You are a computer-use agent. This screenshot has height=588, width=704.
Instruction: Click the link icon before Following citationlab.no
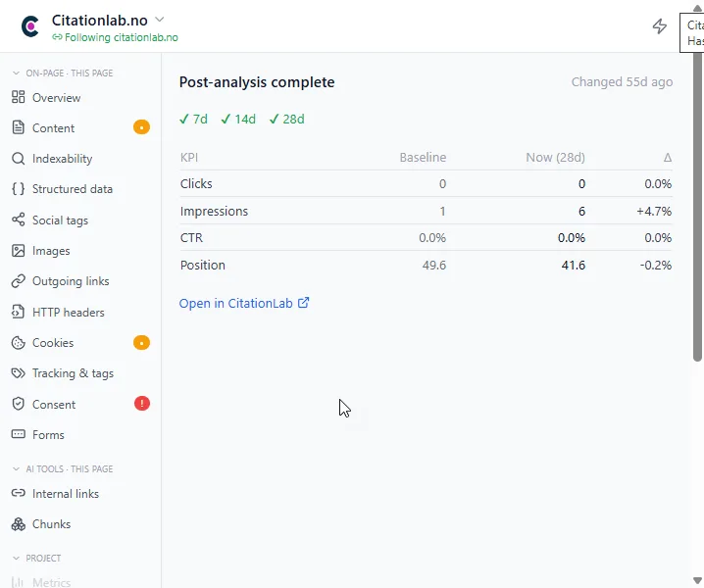pyautogui.click(x=57, y=37)
